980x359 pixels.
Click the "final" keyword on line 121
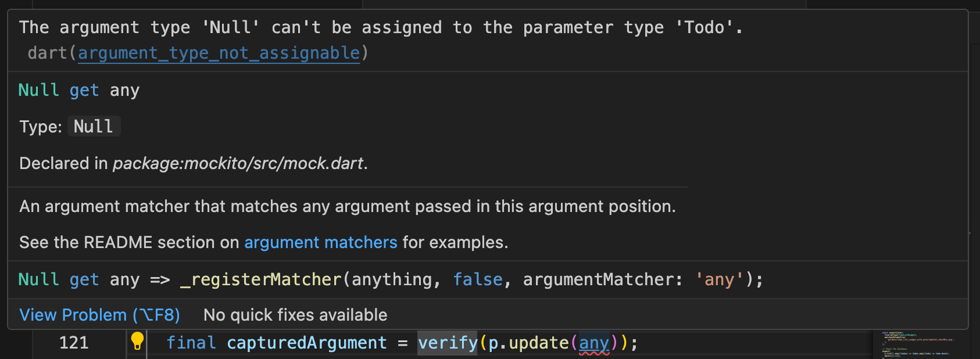click(x=191, y=343)
